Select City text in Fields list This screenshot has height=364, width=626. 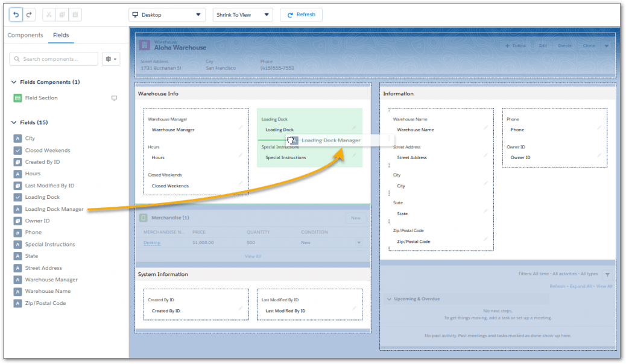[30, 139]
